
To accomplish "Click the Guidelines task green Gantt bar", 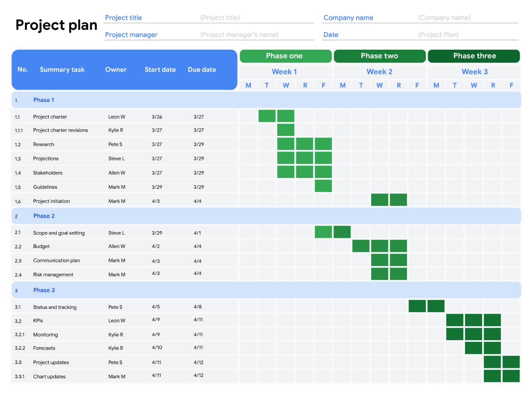I will coord(323,186).
